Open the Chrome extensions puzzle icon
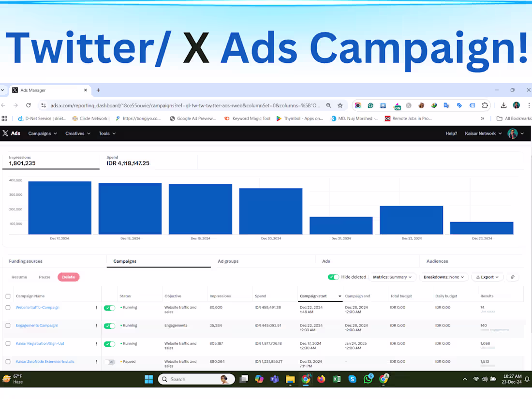 [x=485, y=105]
